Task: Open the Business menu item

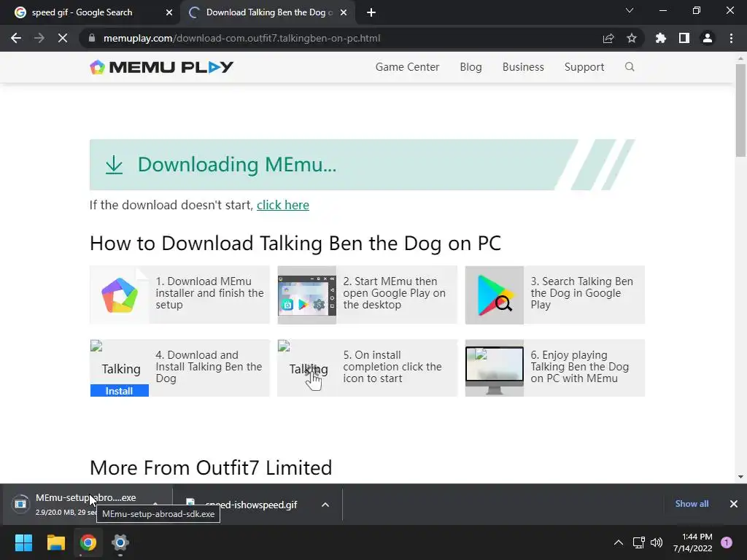Action: (x=523, y=67)
